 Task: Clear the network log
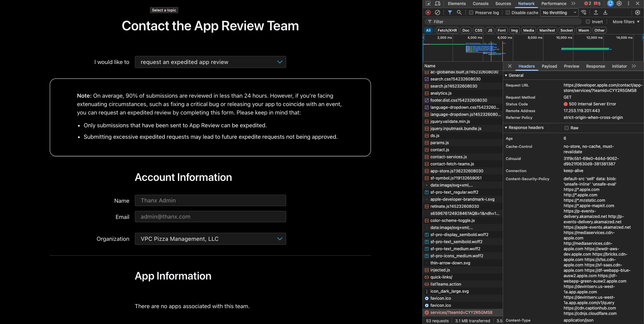(438, 12)
